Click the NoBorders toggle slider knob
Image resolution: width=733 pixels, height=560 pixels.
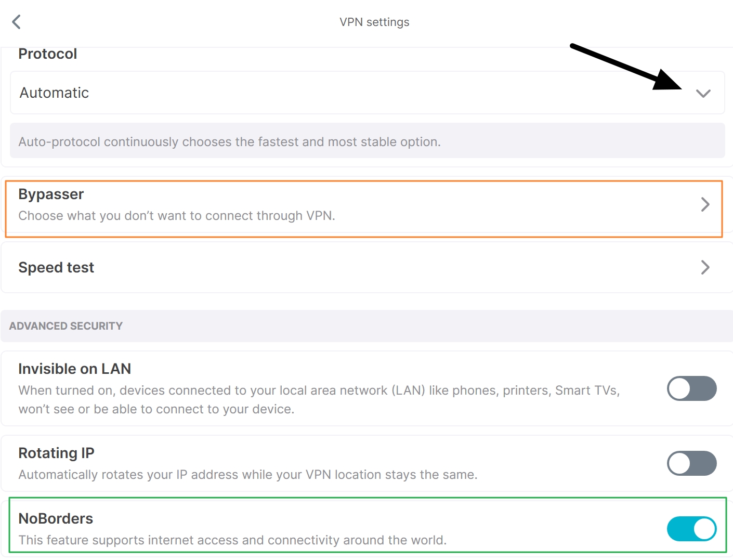point(703,528)
